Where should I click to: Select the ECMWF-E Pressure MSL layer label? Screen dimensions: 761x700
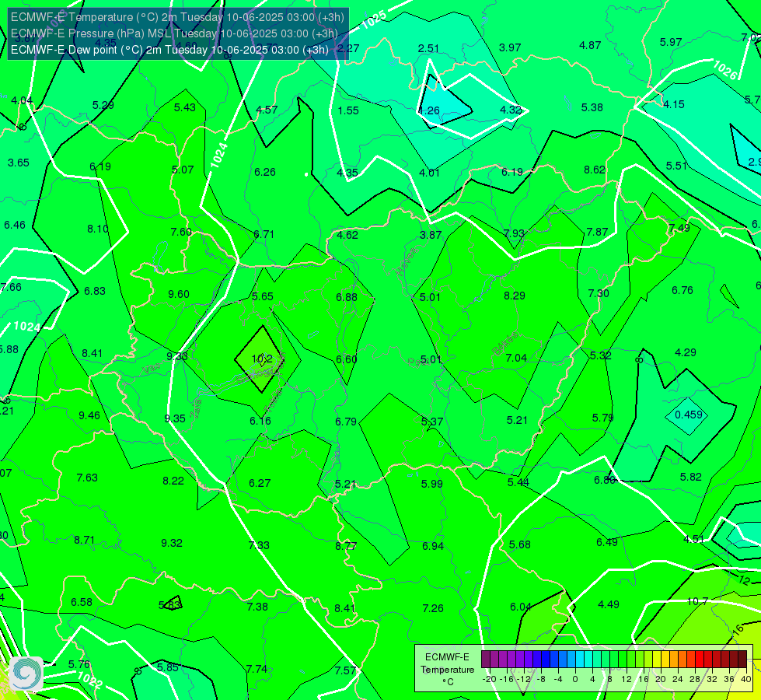pos(174,33)
